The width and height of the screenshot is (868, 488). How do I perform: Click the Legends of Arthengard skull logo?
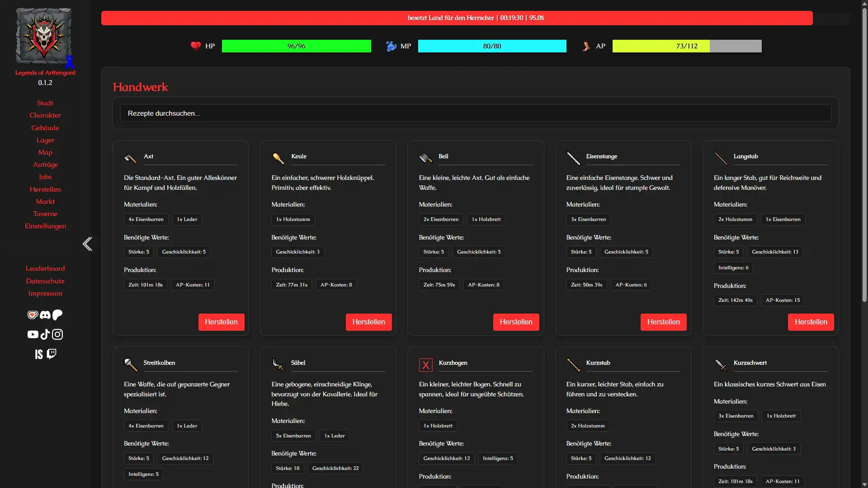tap(43, 36)
